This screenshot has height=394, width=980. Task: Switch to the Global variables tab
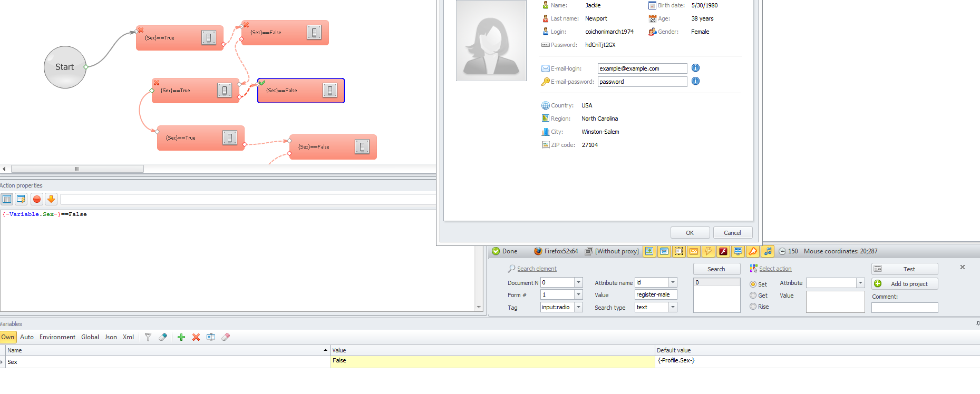90,337
